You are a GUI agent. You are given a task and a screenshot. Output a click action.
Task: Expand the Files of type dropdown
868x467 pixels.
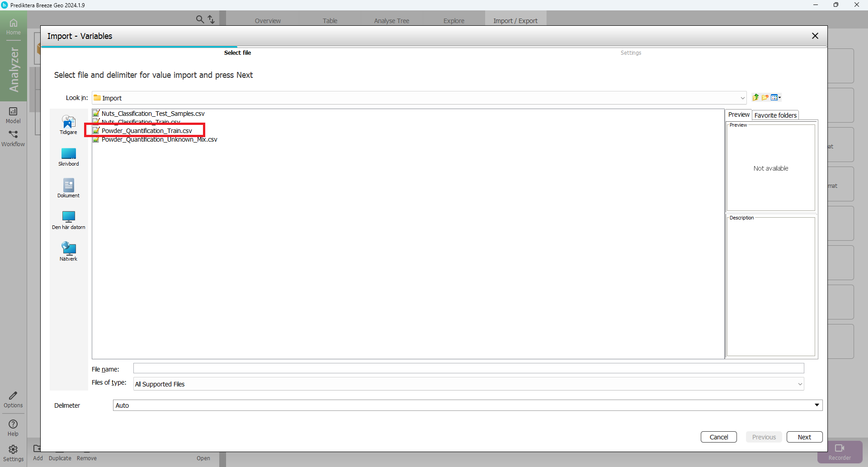799,384
